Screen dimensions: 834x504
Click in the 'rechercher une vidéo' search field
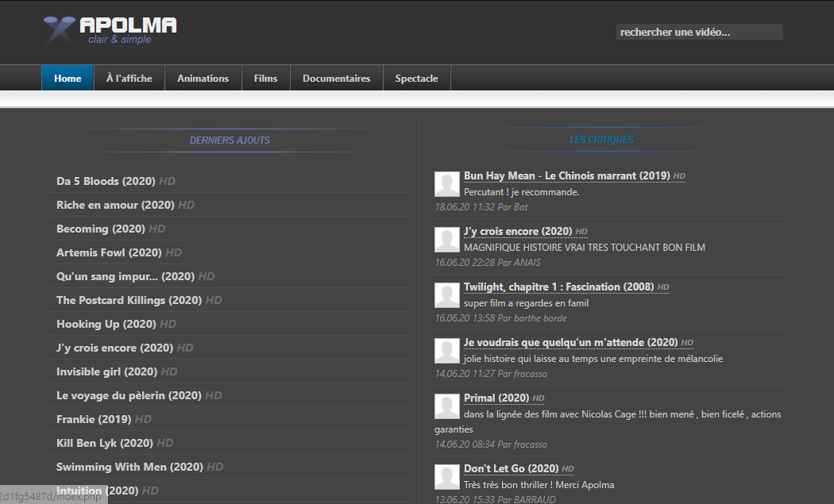click(x=699, y=33)
